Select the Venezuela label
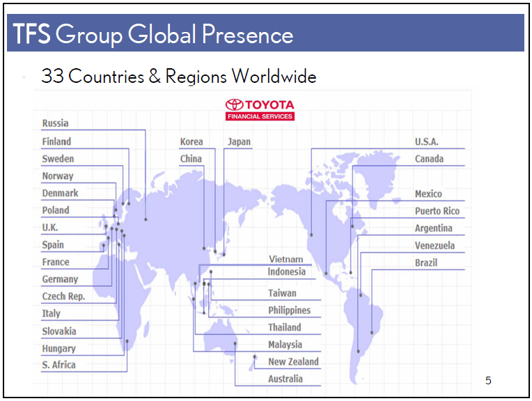 point(435,245)
